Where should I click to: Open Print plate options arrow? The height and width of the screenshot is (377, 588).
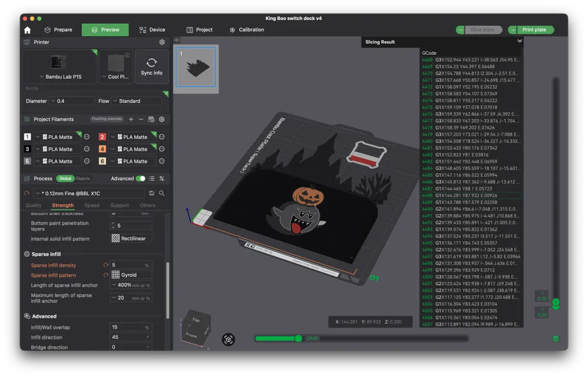512,29
